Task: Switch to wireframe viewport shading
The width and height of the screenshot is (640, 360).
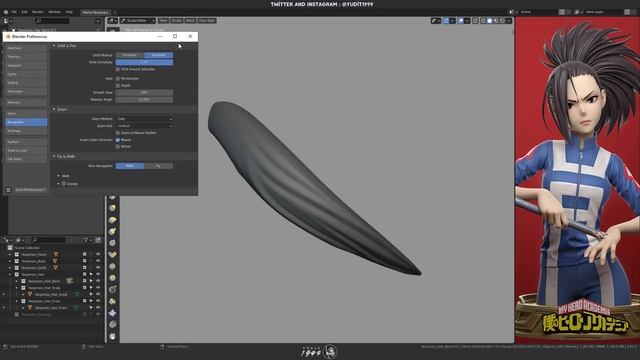Action: (483, 20)
